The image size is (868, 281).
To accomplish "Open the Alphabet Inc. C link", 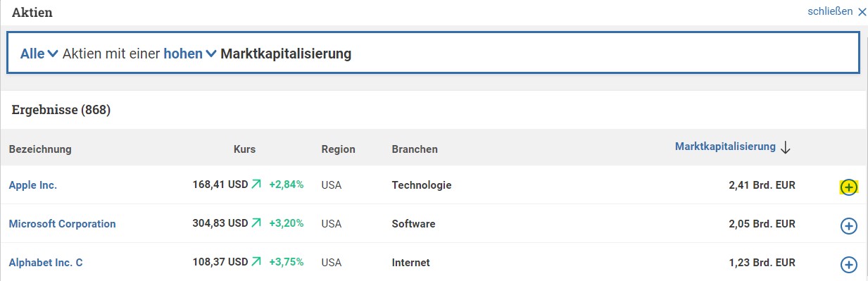I will (46, 263).
